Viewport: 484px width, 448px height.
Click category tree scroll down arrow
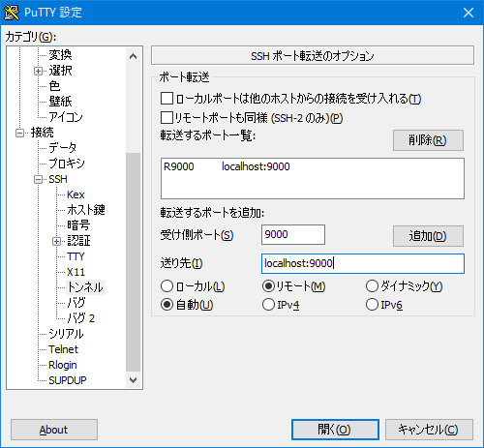point(133,380)
